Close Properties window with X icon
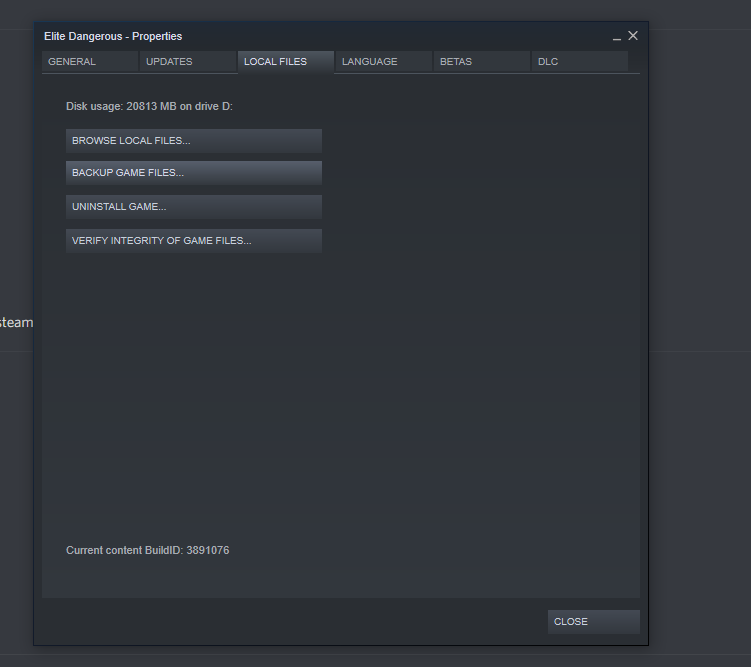 [633, 36]
